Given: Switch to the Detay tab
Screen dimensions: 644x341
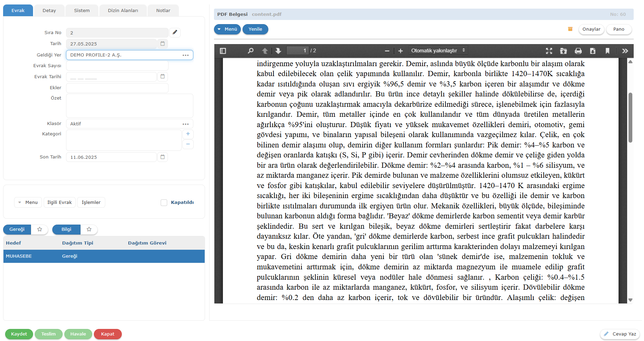Looking at the screenshot, I should click(49, 11).
